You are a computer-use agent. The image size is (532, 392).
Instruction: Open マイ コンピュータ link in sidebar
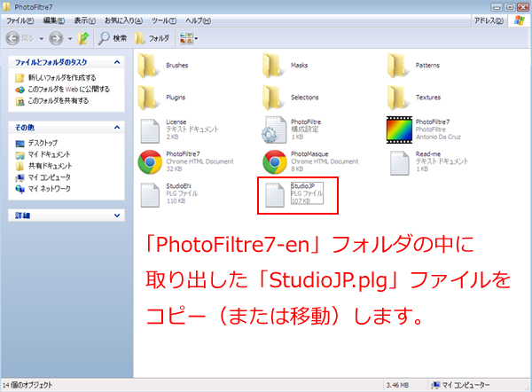coord(50,177)
